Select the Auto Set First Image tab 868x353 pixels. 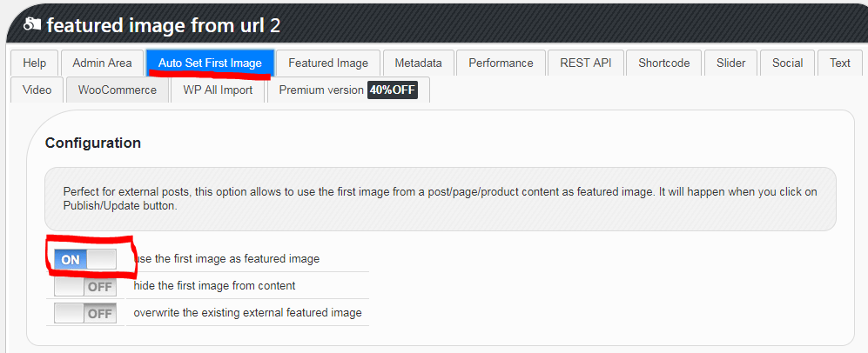pyautogui.click(x=210, y=63)
